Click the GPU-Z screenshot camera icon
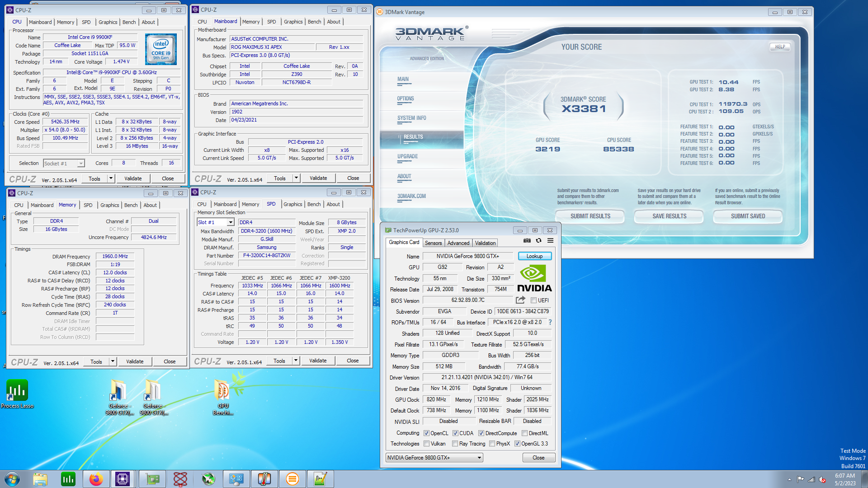Image resolution: width=868 pixels, height=488 pixels. point(527,241)
